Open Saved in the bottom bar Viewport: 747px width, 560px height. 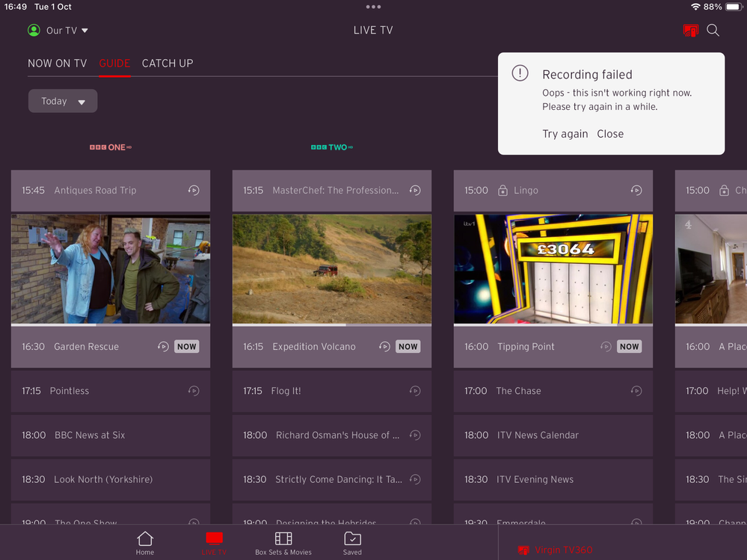point(352,544)
